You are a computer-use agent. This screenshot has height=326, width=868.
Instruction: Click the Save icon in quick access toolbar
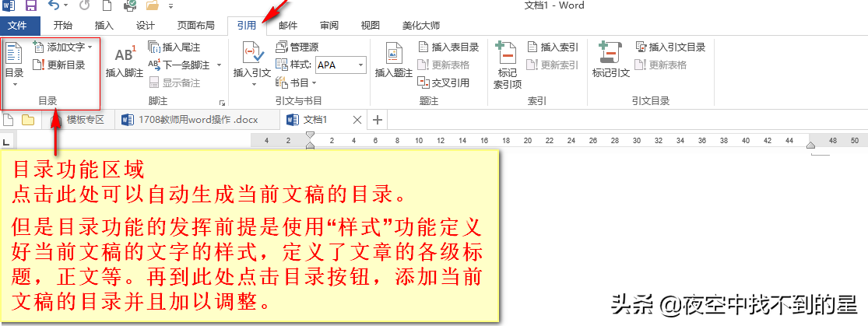click(32, 6)
